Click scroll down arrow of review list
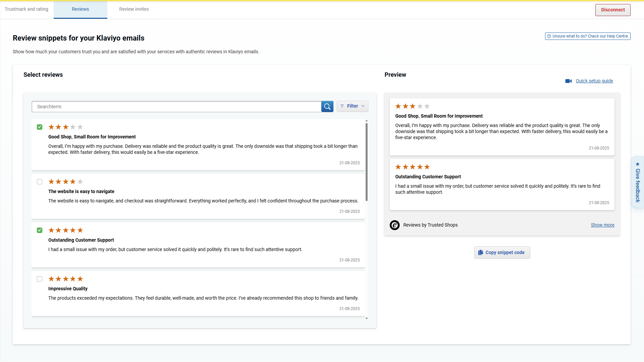The image size is (644, 362). (367, 318)
